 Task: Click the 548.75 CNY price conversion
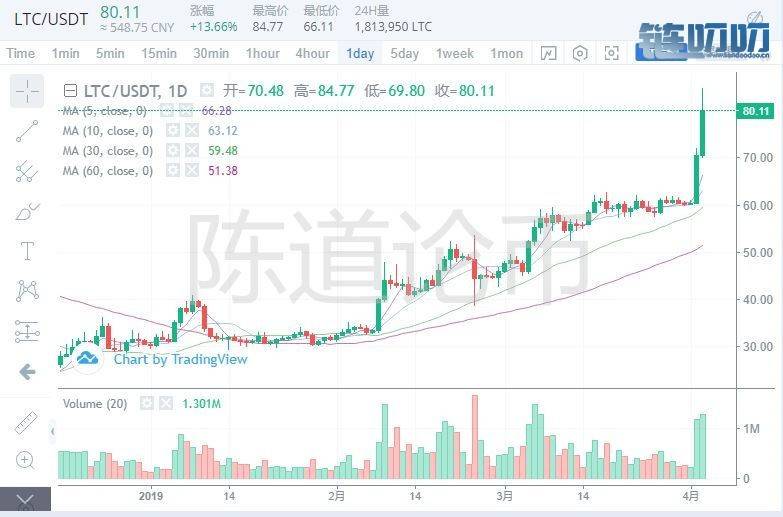click(136, 27)
